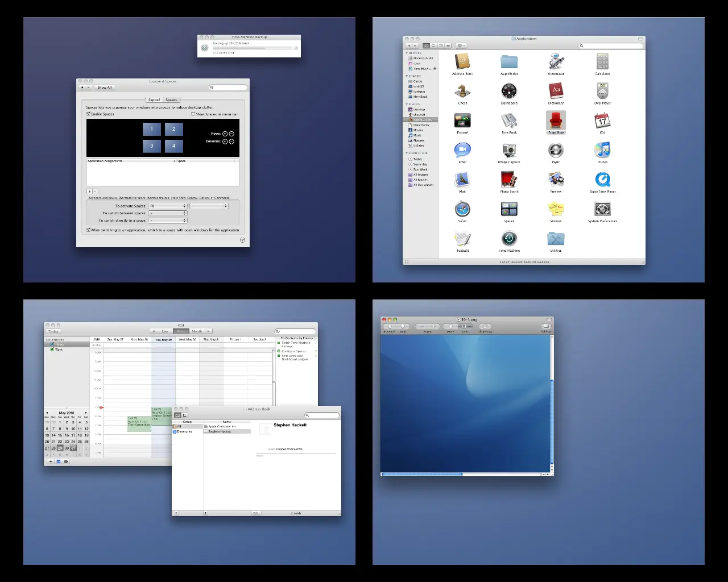
Task: Open Safari compass icon
Action: (x=462, y=209)
